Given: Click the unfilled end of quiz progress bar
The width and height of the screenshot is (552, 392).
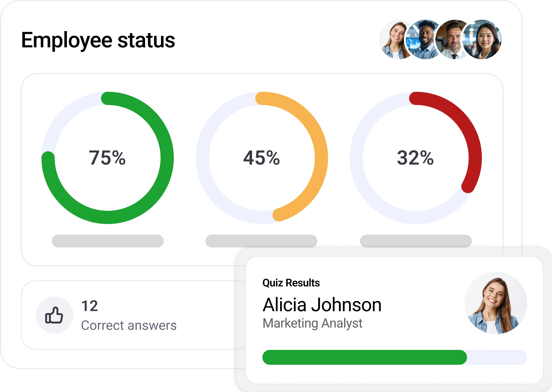Looking at the screenshot, I should tap(497, 357).
